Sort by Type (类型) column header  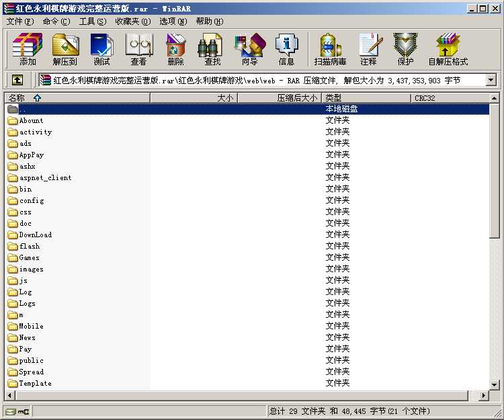point(366,98)
